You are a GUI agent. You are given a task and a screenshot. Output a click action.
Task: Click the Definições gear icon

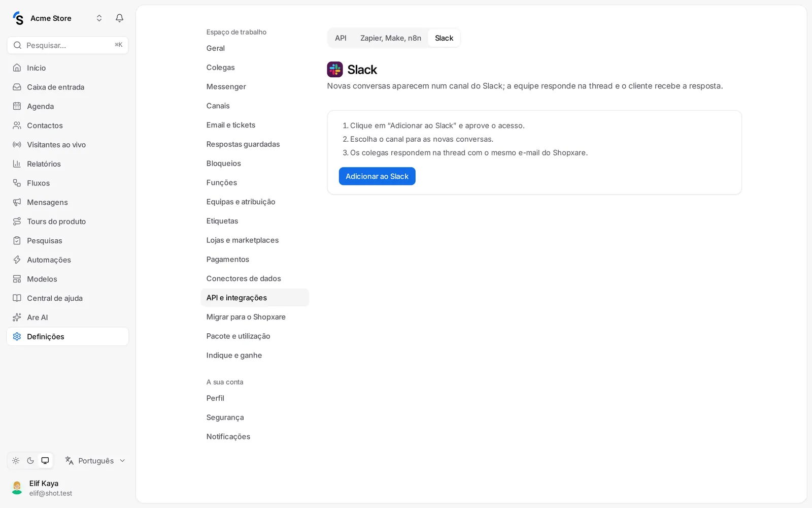(17, 336)
